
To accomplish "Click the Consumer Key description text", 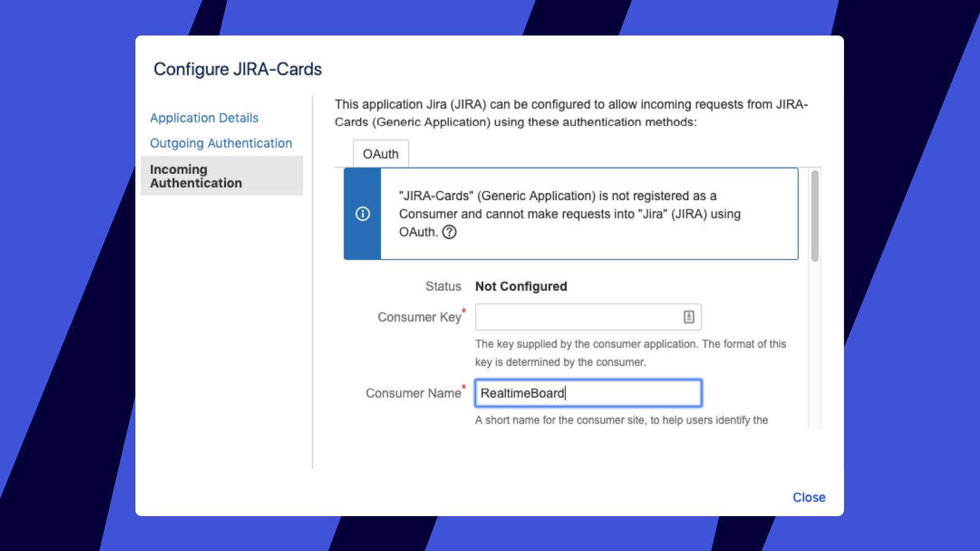I will pyautogui.click(x=630, y=353).
